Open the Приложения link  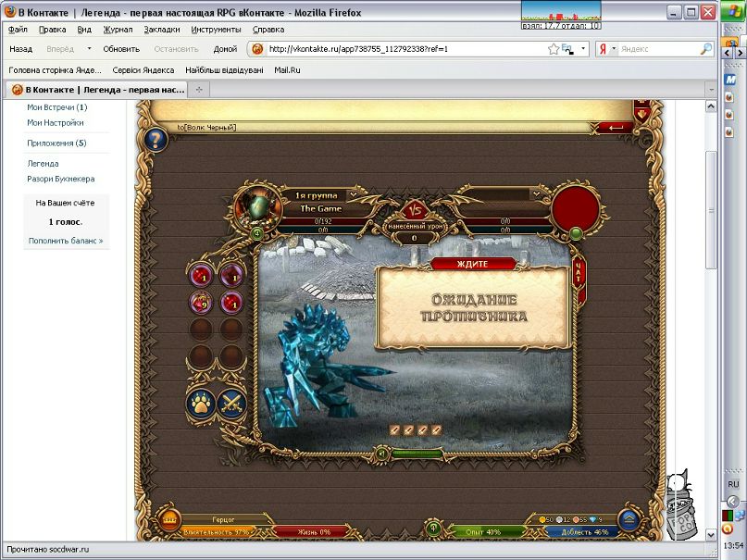tap(56, 143)
